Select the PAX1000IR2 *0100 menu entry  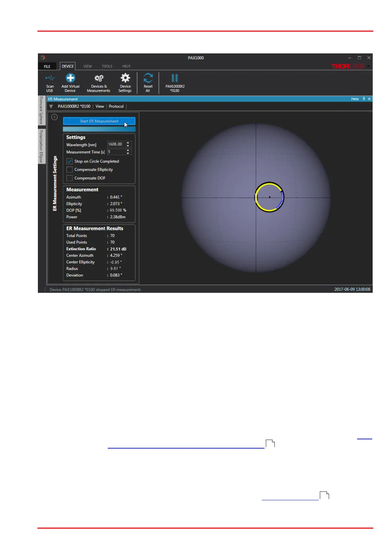coord(74,106)
